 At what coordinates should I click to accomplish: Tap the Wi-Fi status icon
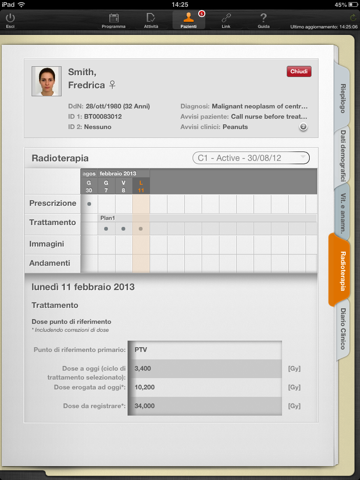(x=21, y=4)
